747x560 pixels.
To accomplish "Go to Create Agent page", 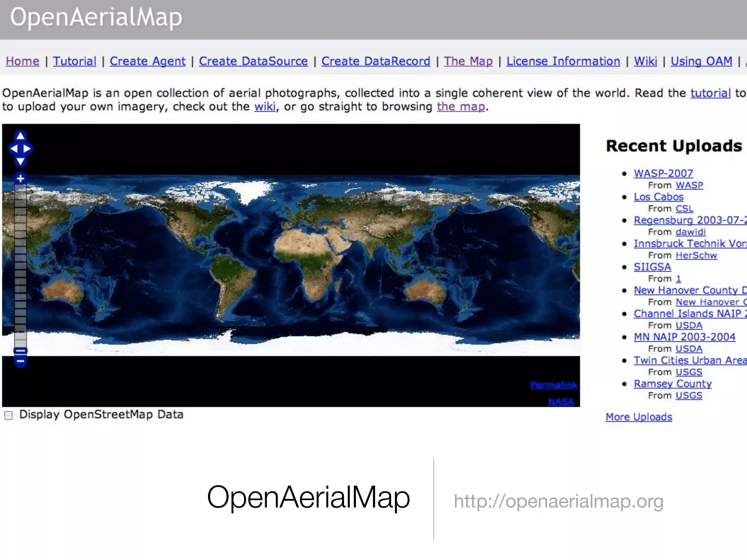I will click(x=147, y=61).
